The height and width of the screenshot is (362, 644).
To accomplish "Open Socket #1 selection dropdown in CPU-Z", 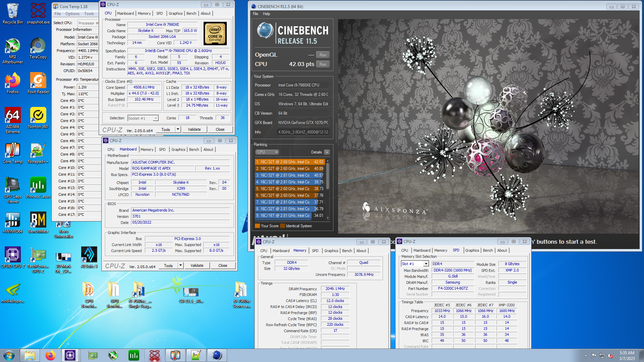I will click(x=143, y=118).
